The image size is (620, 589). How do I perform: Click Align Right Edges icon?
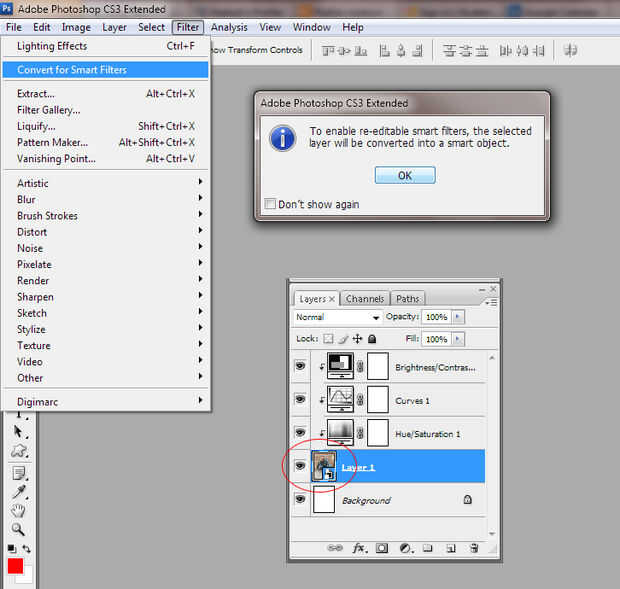[417, 51]
